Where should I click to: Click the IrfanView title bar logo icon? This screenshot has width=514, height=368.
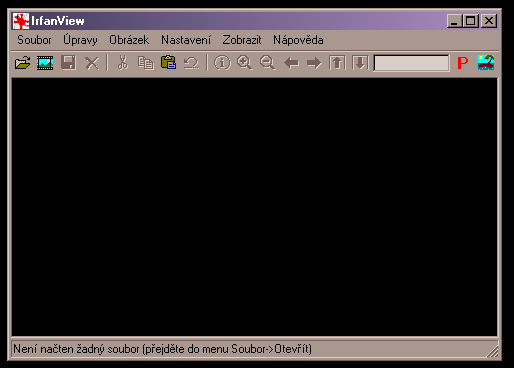[x=21, y=21]
